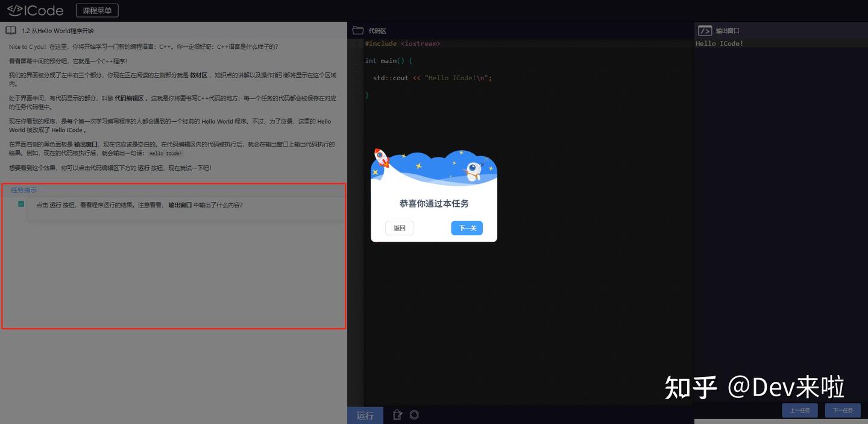
Task: Click the code output icon beside 输出窗口
Action: [x=704, y=30]
